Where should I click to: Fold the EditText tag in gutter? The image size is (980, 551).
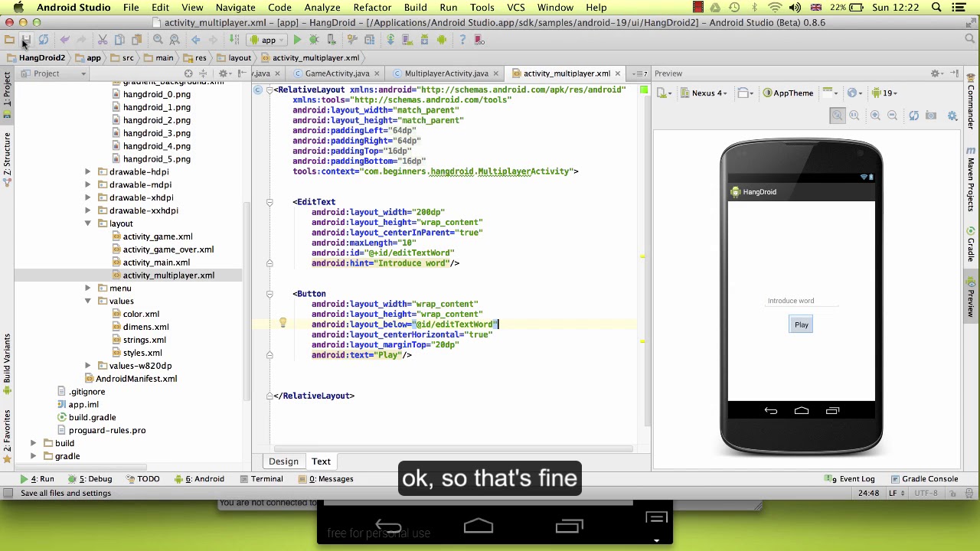coord(269,202)
